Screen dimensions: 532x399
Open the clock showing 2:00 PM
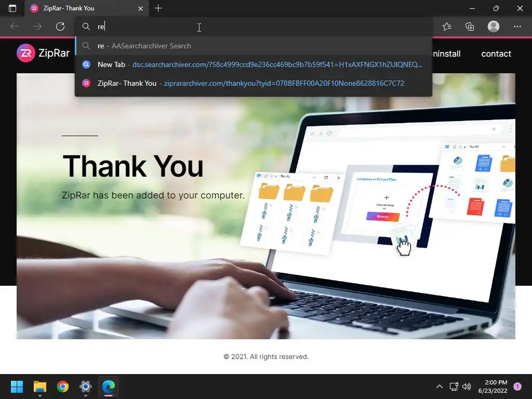[x=493, y=387]
